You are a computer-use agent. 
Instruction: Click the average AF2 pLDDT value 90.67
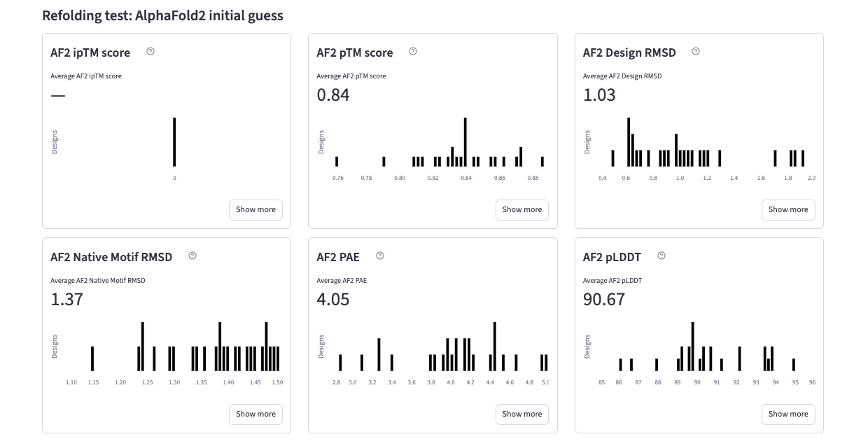pyautogui.click(x=604, y=299)
